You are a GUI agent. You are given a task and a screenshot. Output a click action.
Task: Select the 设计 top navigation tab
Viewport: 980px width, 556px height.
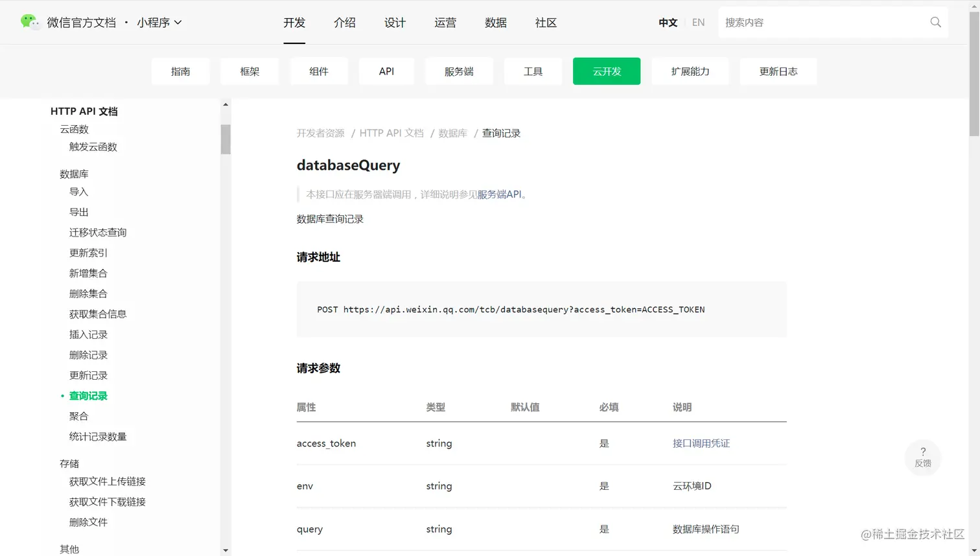pyautogui.click(x=395, y=23)
